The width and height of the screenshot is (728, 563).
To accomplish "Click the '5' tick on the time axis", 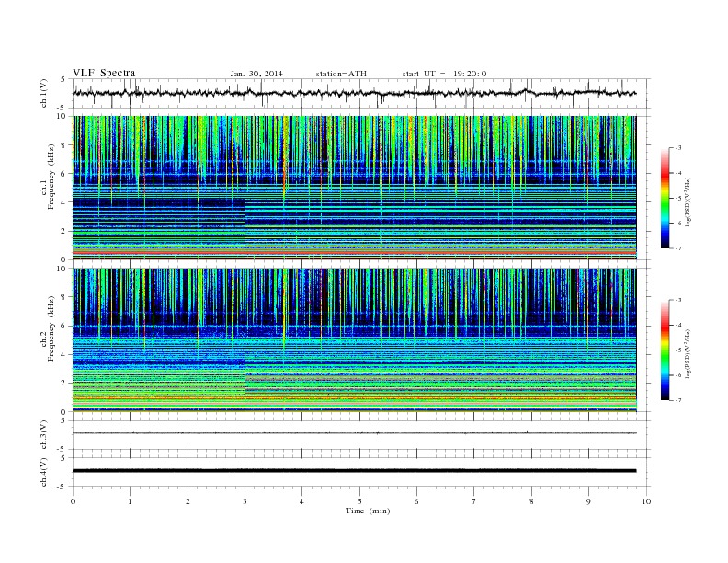I will [x=359, y=501].
